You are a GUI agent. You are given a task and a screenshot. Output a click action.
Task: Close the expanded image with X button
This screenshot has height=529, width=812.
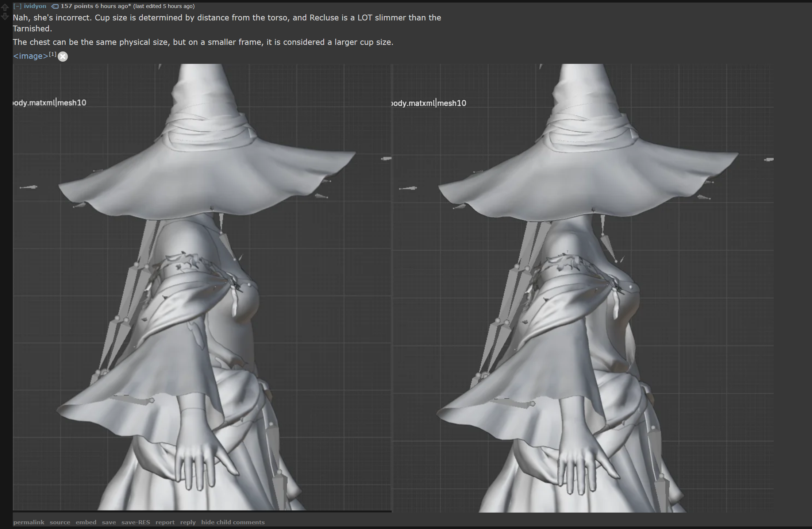[x=63, y=57]
